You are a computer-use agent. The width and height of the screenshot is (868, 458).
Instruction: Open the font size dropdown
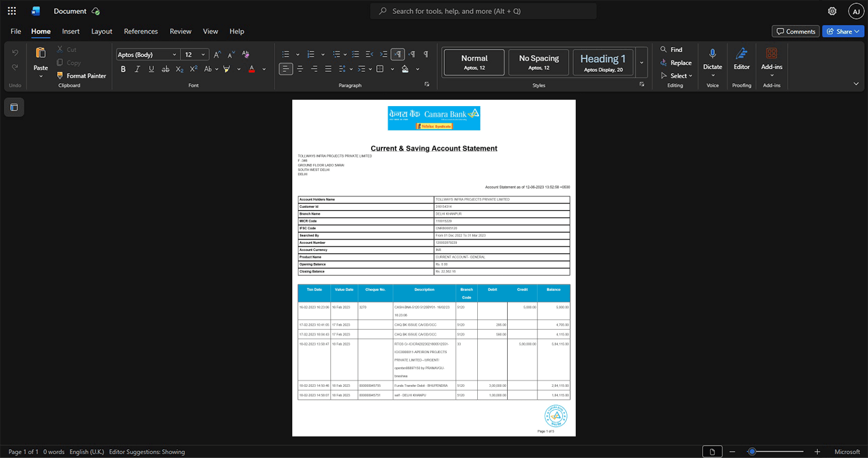[203, 55]
